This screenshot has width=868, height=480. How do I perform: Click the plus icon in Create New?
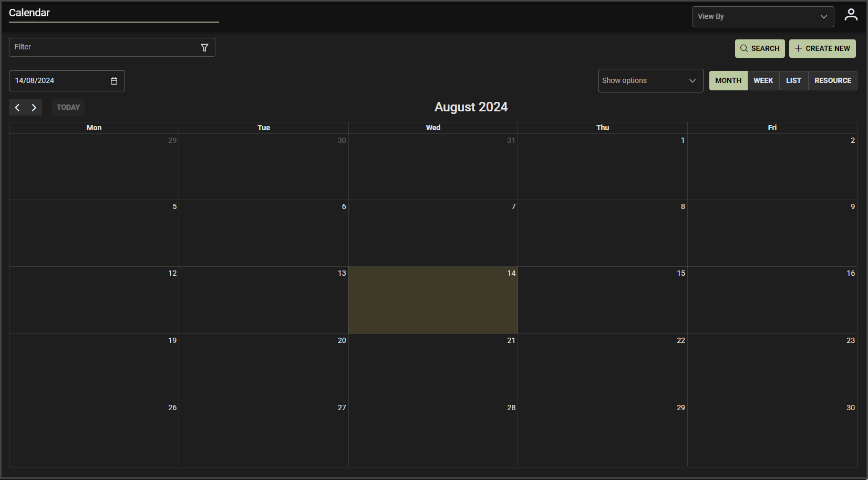coord(798,48)
